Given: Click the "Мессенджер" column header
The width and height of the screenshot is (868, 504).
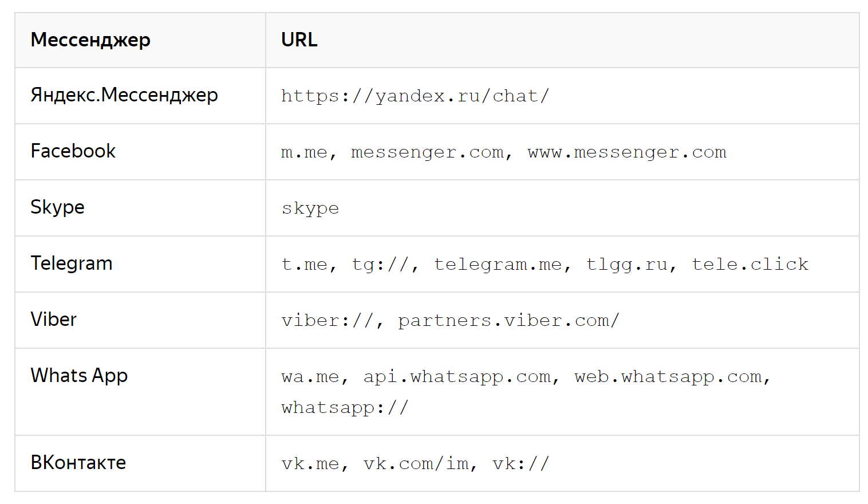Looking at the screenshot, I should (90, 40).
